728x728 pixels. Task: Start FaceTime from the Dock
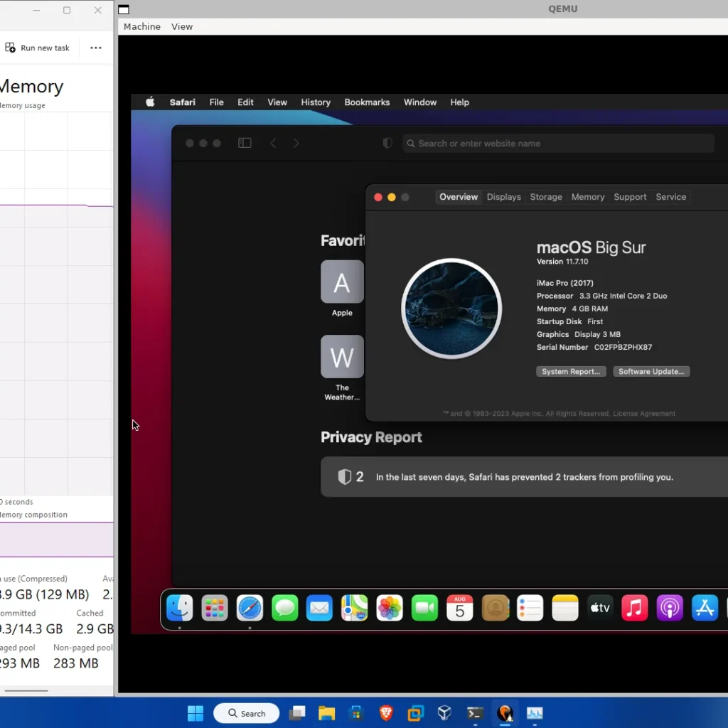click(x=424, y=608)
